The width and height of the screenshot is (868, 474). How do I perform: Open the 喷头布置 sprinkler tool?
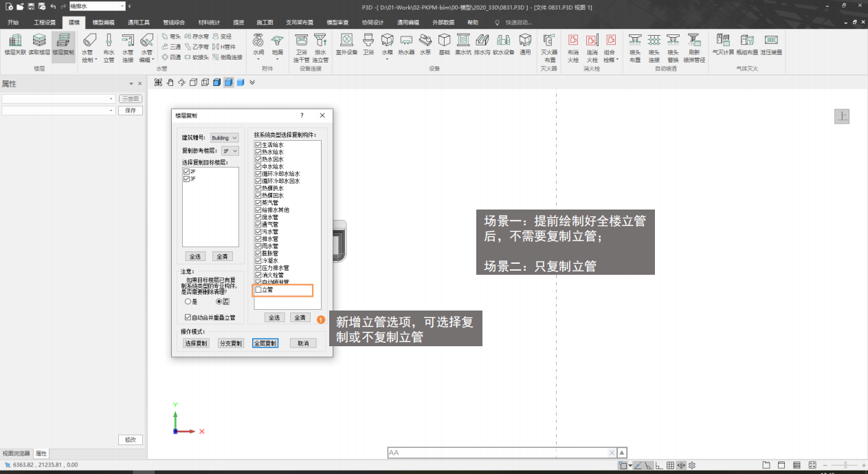(635, 47)
